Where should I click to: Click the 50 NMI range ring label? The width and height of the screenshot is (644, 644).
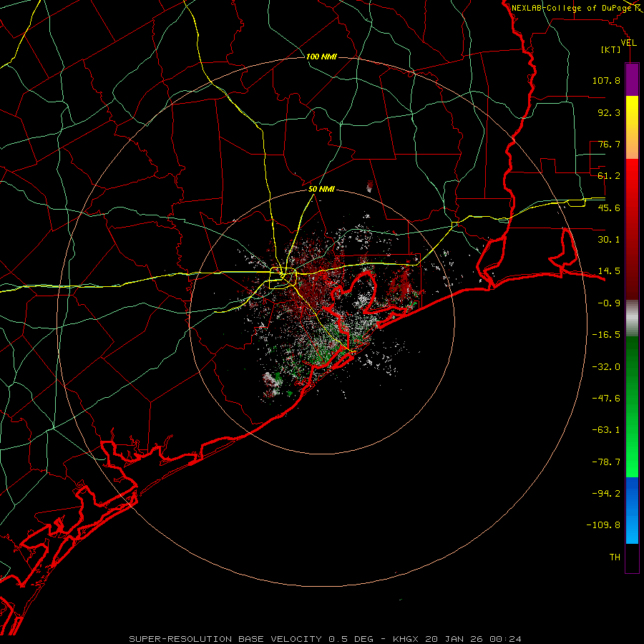(321, 190)
